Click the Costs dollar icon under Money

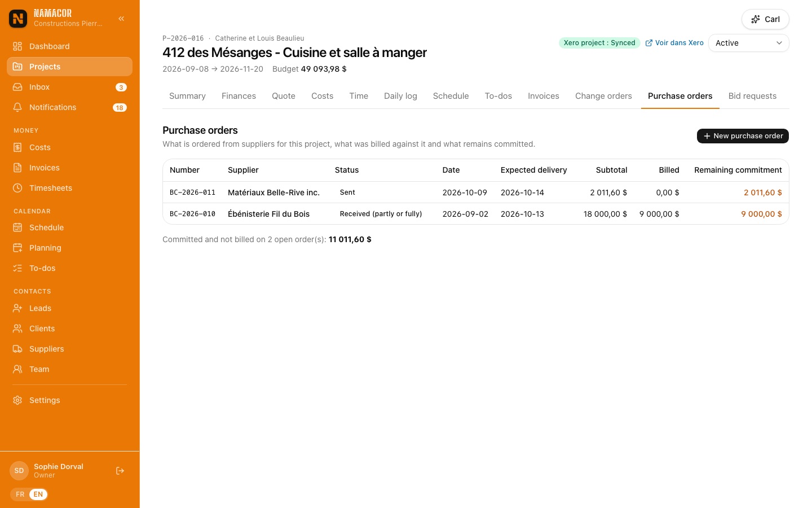(x=17, y=147)
